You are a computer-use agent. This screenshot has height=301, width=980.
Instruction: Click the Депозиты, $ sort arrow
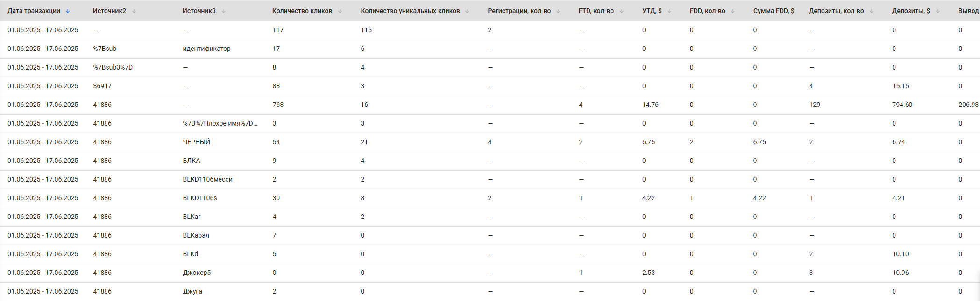tap(938, 11)
